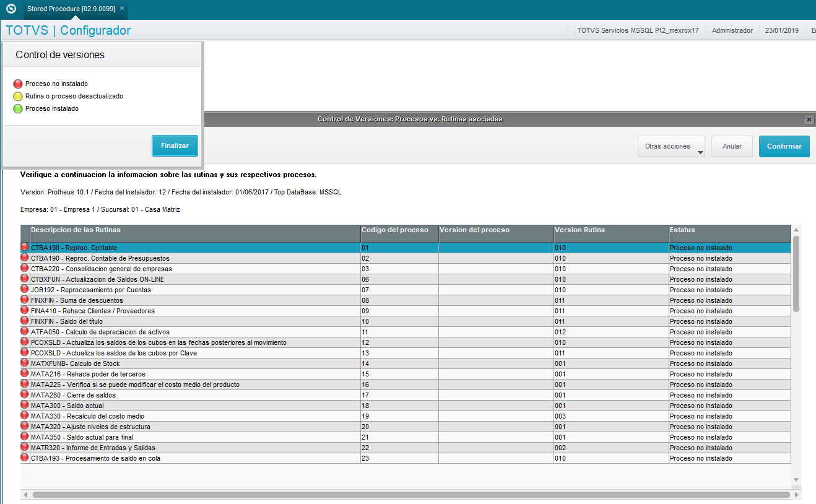
Task: Click the Finalizar button
Action: (x=175, y=146)
